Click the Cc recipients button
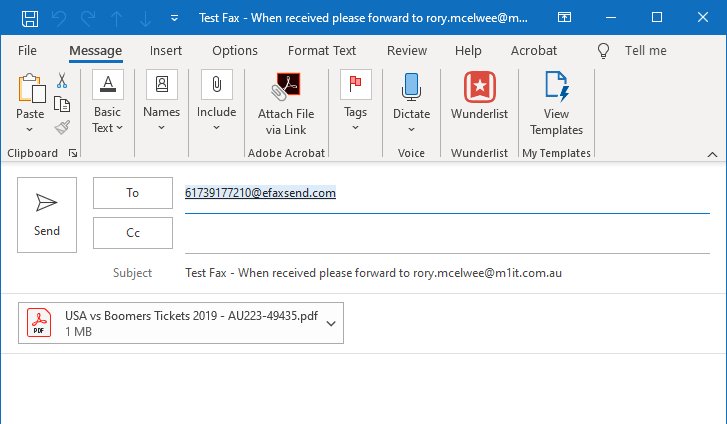The width and height of the screenshot is (727, 424). [133, 233]
